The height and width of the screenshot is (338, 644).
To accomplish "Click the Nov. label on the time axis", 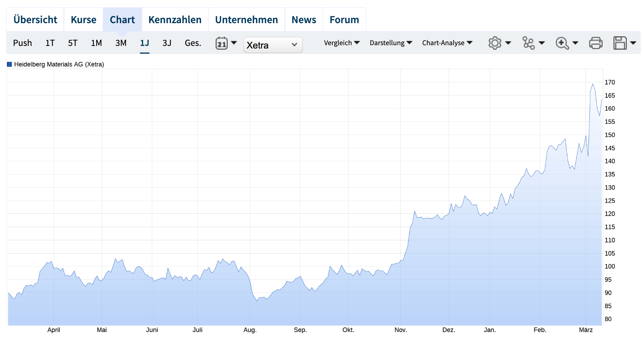I will point(401,330).
